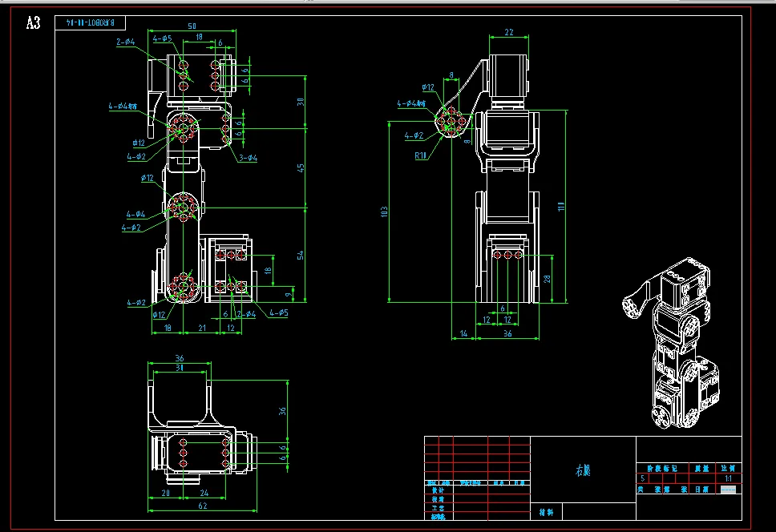The image size is (776, 532).
Task: Select the 45 vertical dimension text
Action: pos(301,168)
